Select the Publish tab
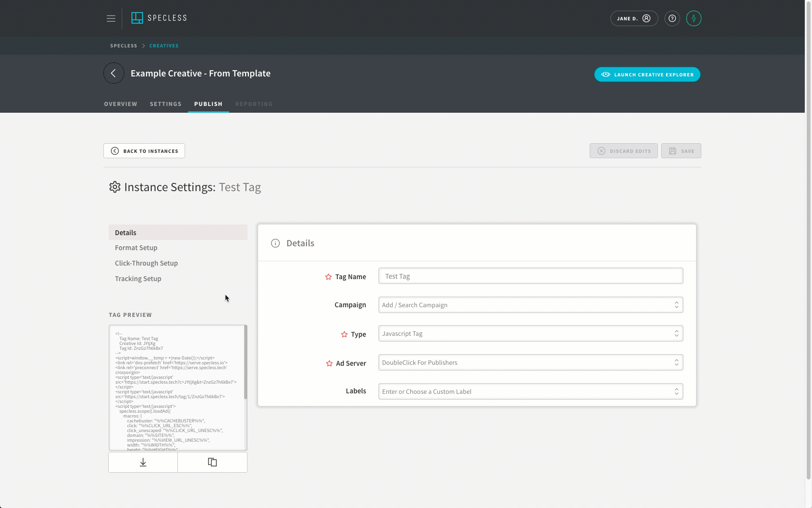812x508 pixels. tap(208, 104)
